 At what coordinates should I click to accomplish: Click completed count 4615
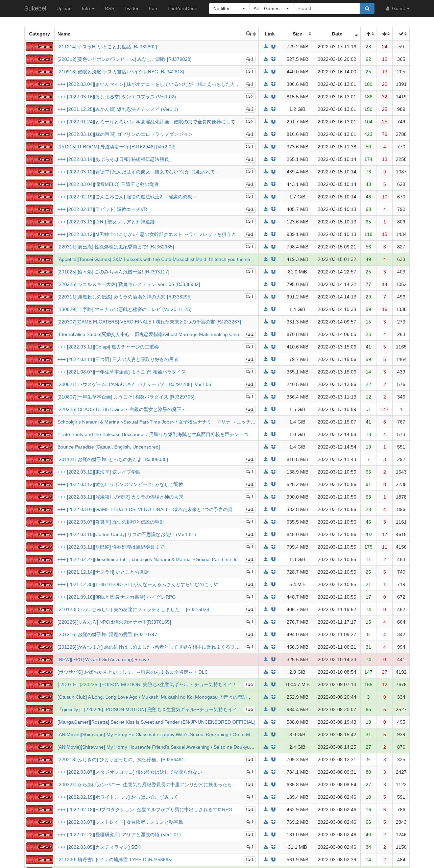click(x=401, y=534)
